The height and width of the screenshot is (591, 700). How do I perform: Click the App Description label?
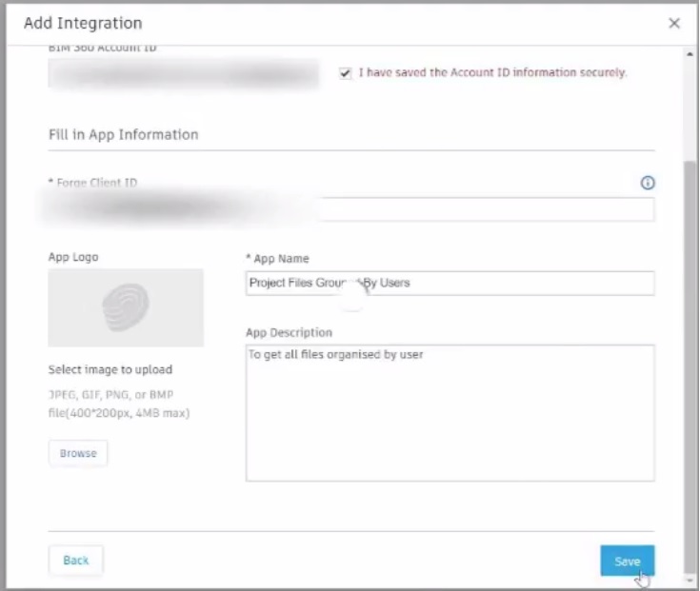coord(289,333)
